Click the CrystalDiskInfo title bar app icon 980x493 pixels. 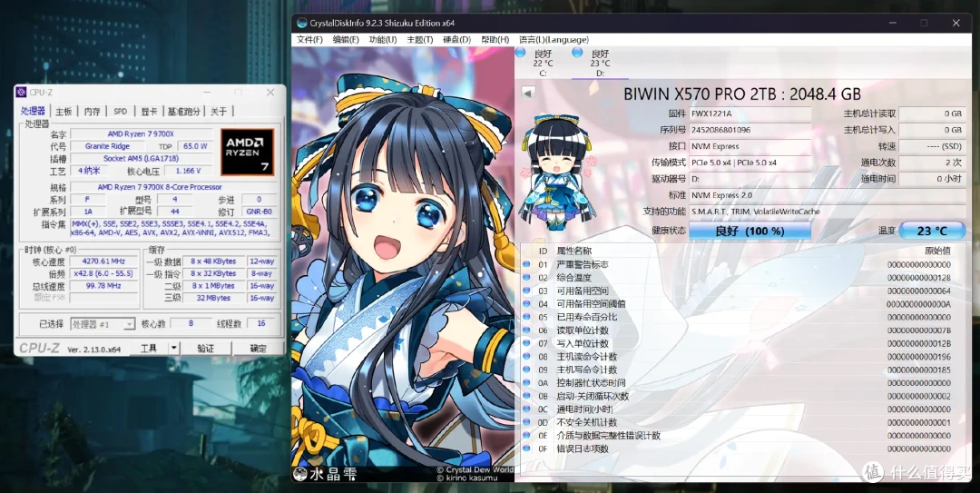click(302, 23)
